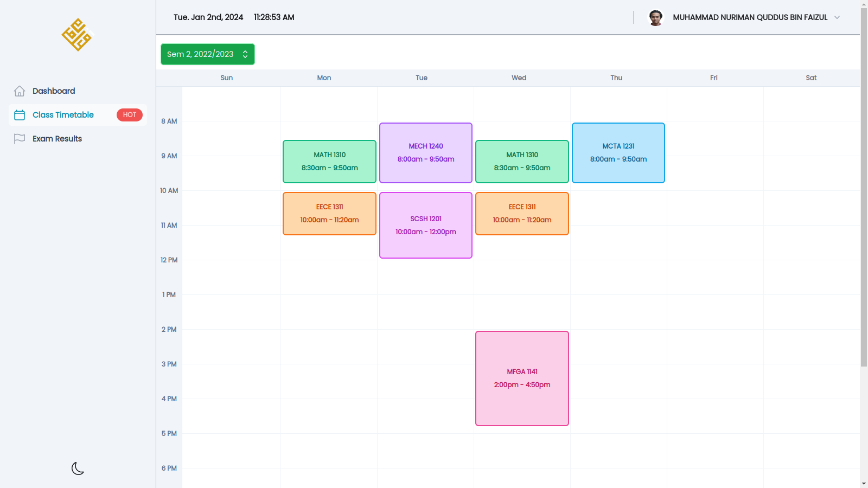Viewport: 868px width, 488px height.
Task: Click the golden university logo
Action: click(x=77, y=35)
